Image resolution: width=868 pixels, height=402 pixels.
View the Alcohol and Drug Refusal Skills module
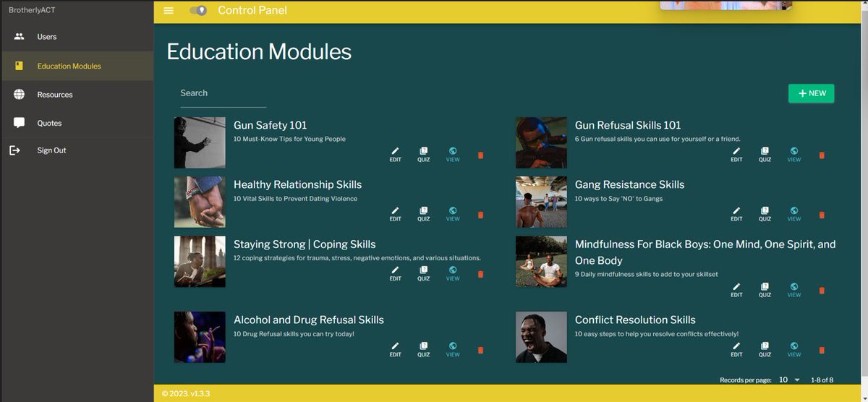coord(453,350)
